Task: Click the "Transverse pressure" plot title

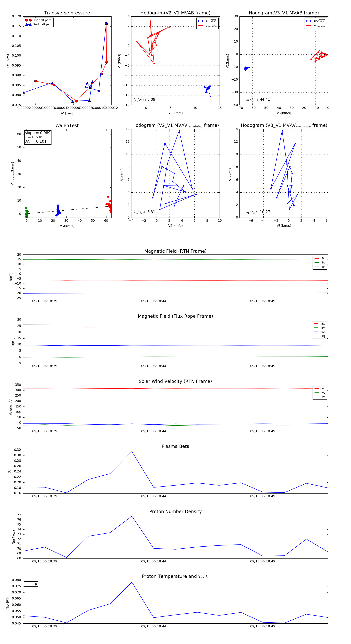Action: click(67, 13)
